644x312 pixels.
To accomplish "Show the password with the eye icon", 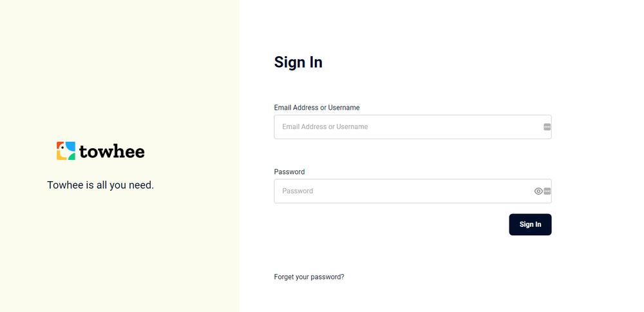I will (x=538, y=191).
